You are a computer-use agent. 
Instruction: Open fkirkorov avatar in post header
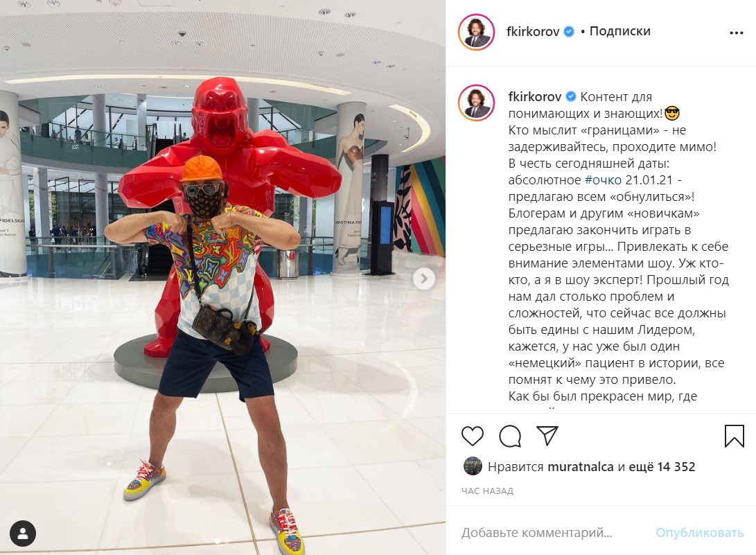click(476, 32)
